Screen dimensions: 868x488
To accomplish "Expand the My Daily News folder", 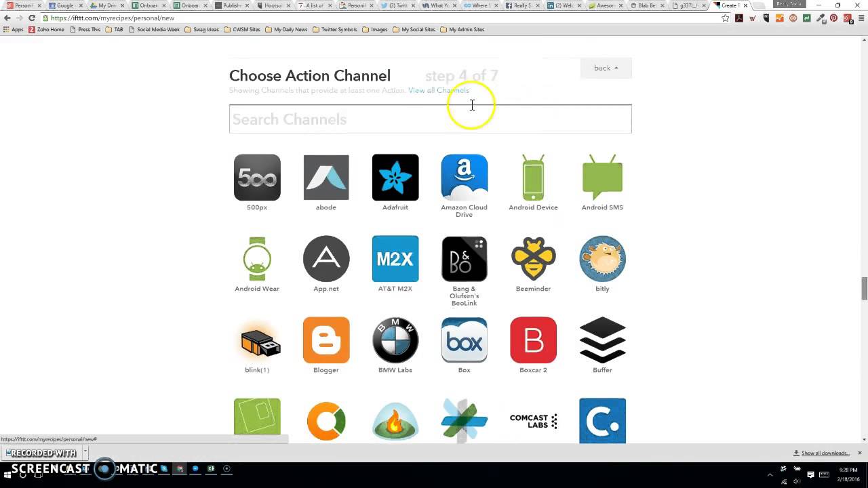I will click(286, 30).
